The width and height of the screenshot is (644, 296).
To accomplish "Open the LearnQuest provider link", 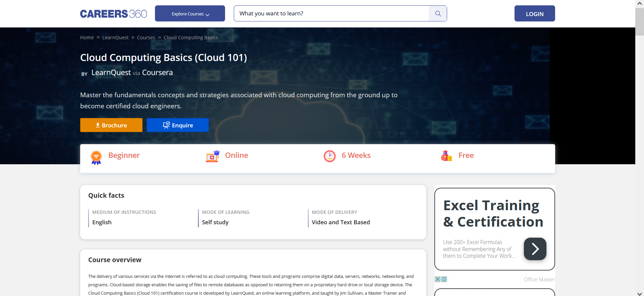I will (111, 72).
